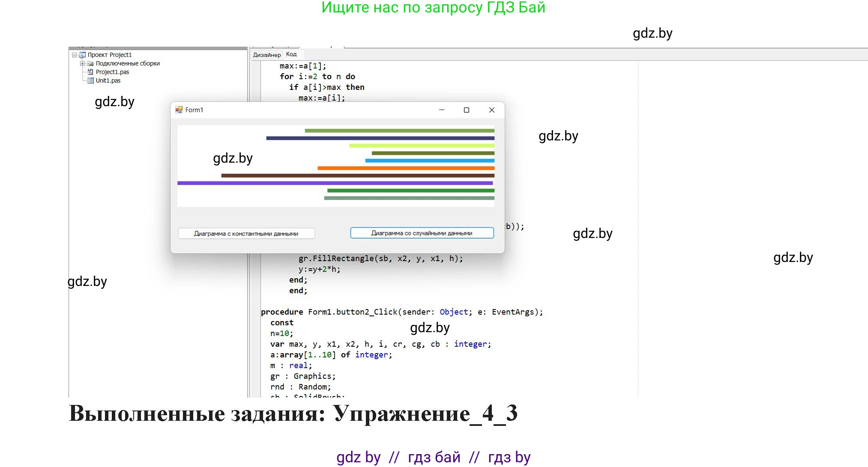Select Project1.pas in project tree
This screenshot has width=868, height=467.
click(112, 72)
